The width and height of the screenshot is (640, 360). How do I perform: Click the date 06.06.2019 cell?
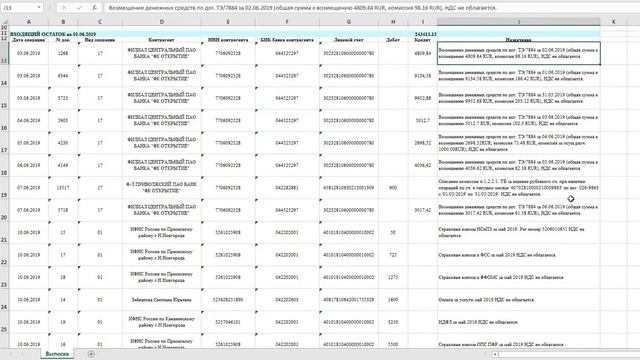tap(29, 165)
